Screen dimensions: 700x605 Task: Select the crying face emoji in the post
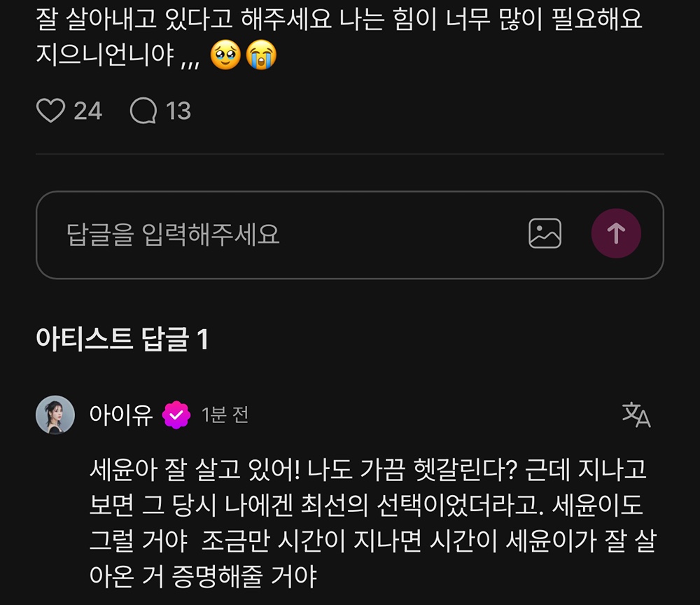pos(262,55)
